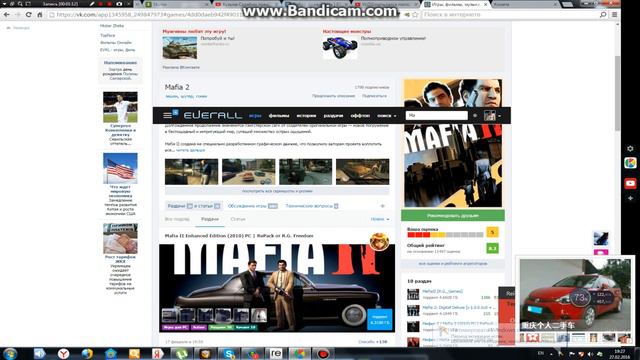Screen dimensions: 640x360
Task: Expand the поиск dropdown in Everall bar
Action: click(x=387, y=116)
